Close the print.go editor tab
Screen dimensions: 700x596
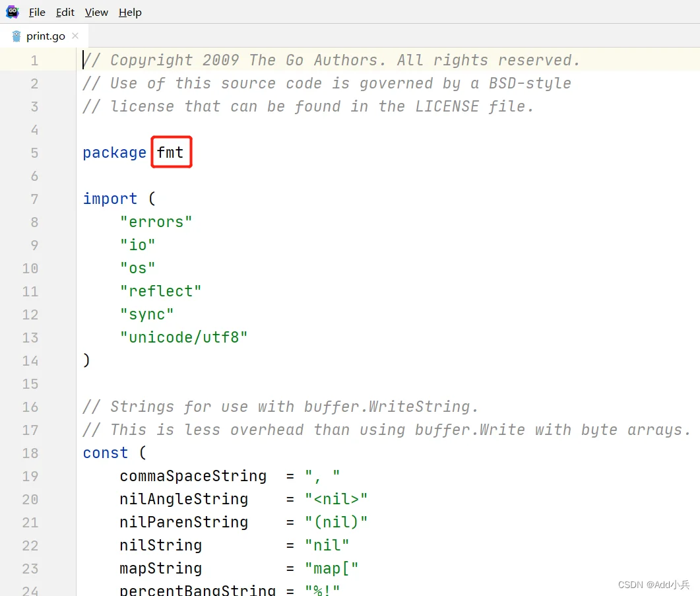point(75,36)
